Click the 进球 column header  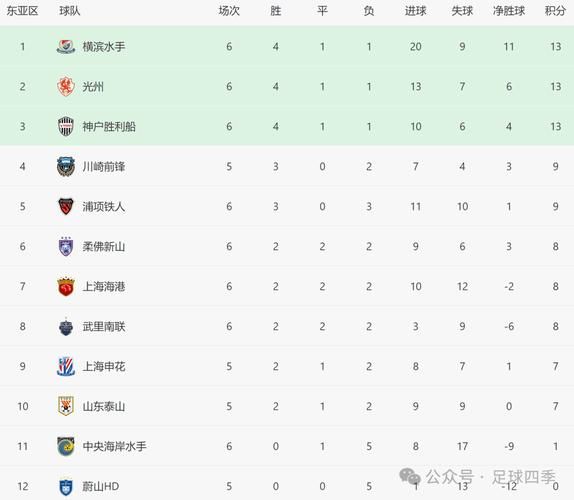(415, 11)
